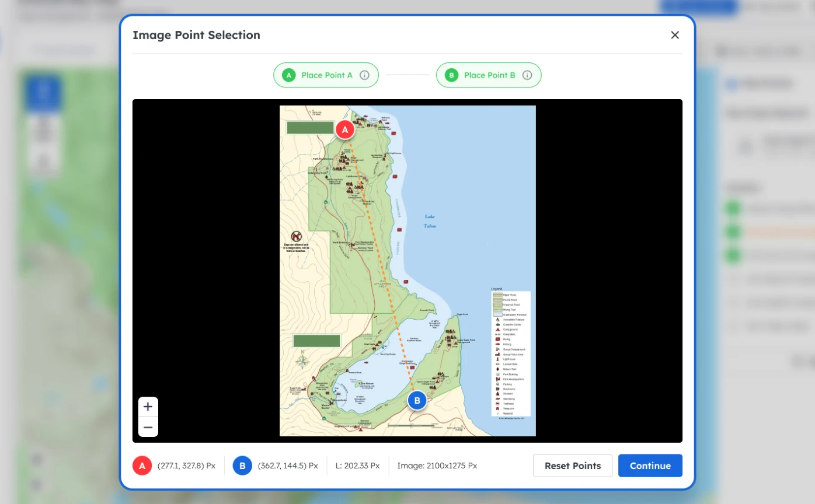Screen dimensions: 815x504
Task: Click the Continue button
Action: [x=650, y=466]
